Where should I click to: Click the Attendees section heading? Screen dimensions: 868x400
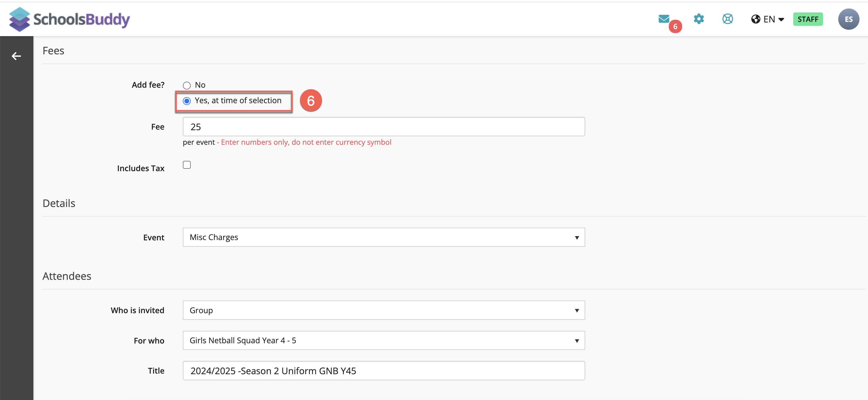tap(67, 276)
